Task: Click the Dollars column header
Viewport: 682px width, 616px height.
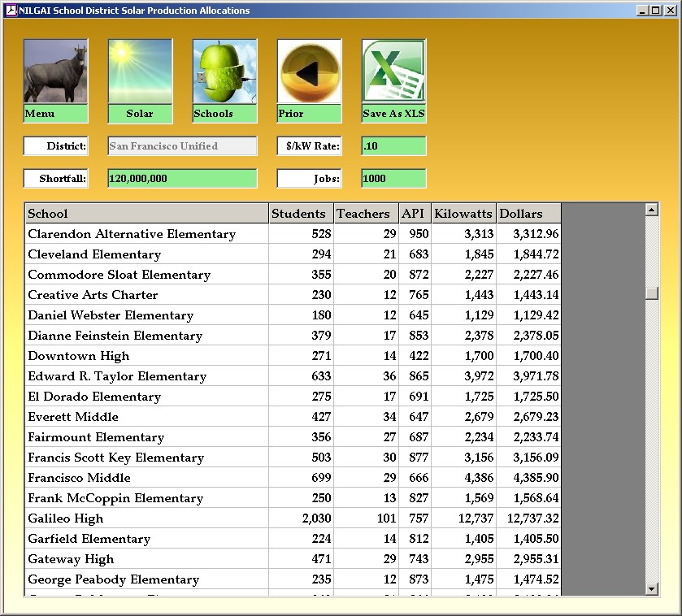Action: click(x=528, y=214)
